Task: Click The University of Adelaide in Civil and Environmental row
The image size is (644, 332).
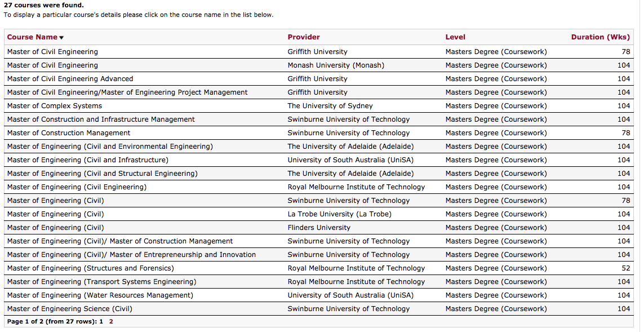Action: 351,147
